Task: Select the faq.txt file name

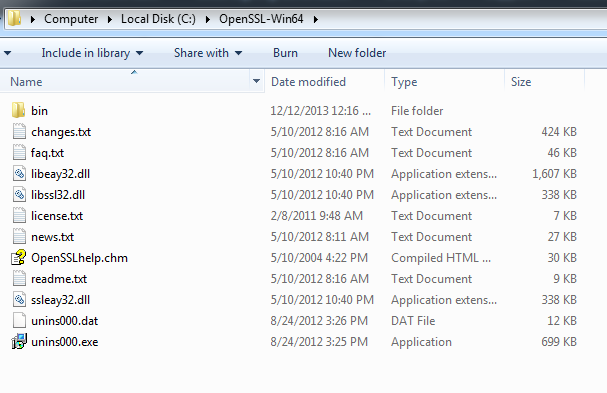Action: coord(48,153)
